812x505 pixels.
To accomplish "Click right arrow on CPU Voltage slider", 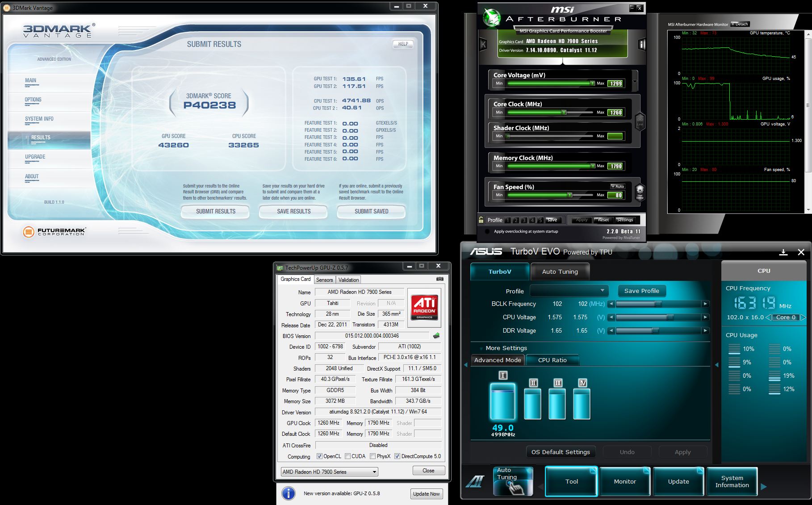I will click(705, 317).
